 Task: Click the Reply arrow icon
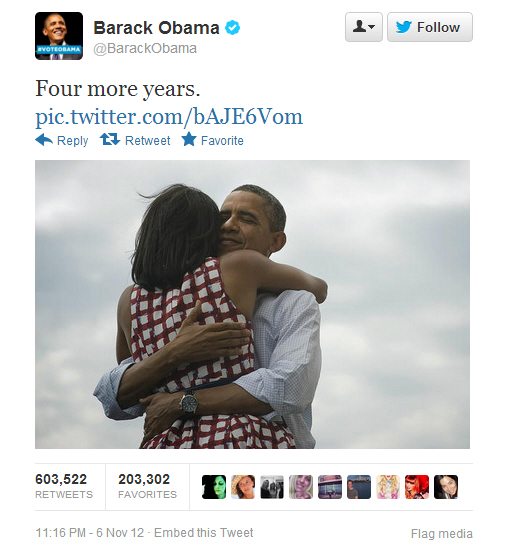click(44, 140)
